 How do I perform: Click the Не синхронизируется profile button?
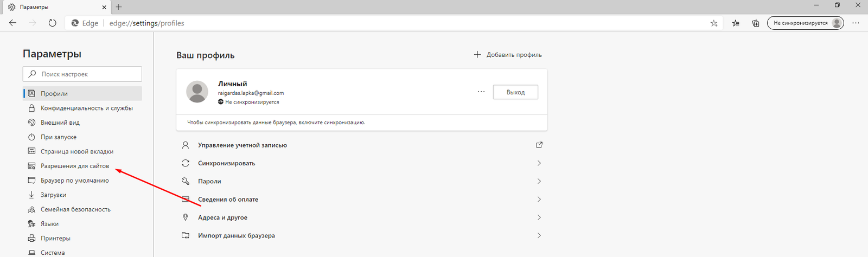805,23
